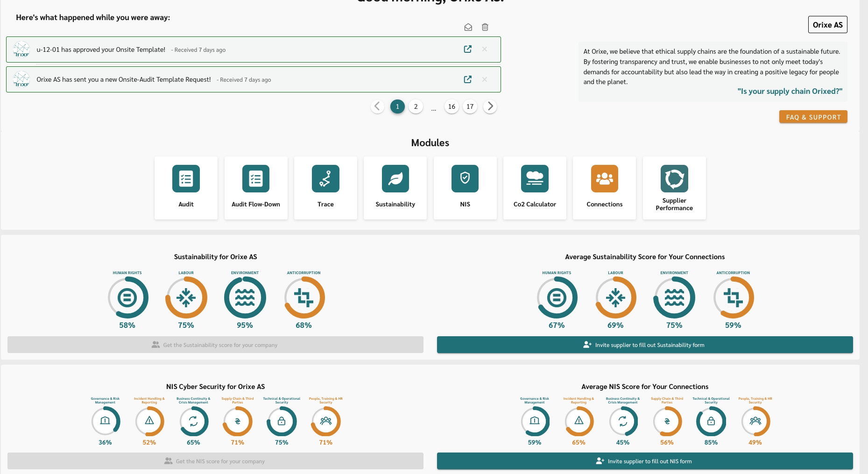Viewport: 868px width, 474px height.
Task: Select notifications page 2
Action: (416, 106)
